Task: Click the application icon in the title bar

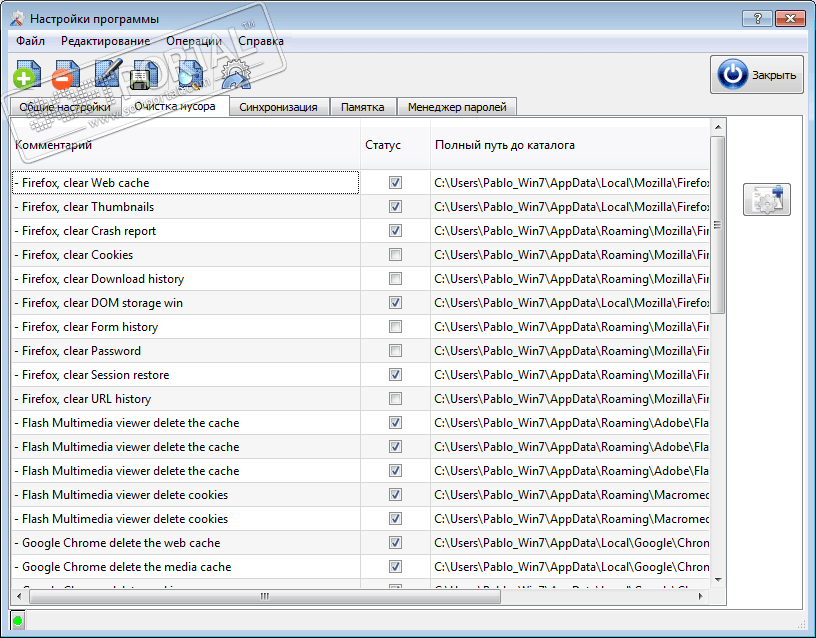Action: (17, 19)
